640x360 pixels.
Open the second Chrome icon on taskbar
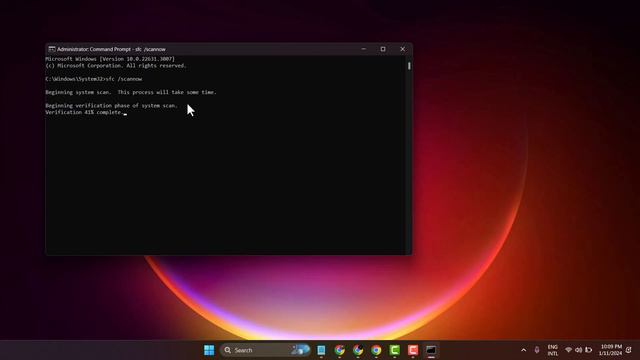(358, 350)
